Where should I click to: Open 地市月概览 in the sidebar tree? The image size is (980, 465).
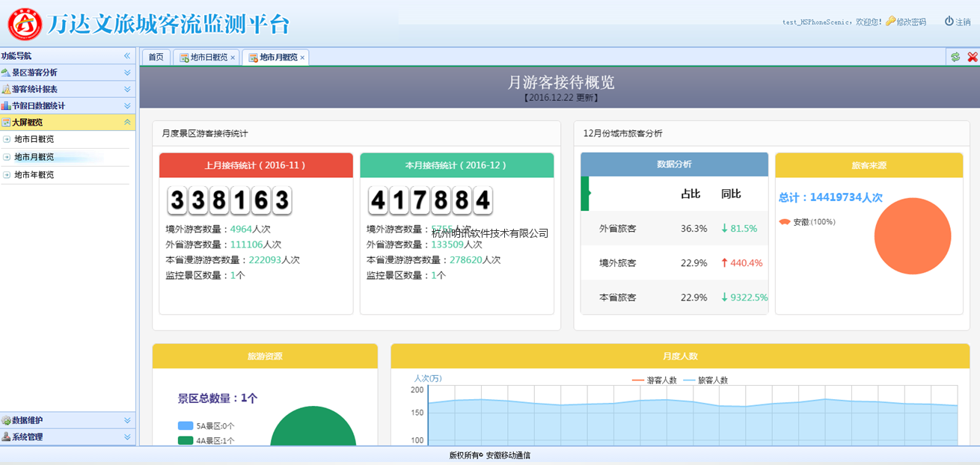pyautogui.click(x=34, y=157)
